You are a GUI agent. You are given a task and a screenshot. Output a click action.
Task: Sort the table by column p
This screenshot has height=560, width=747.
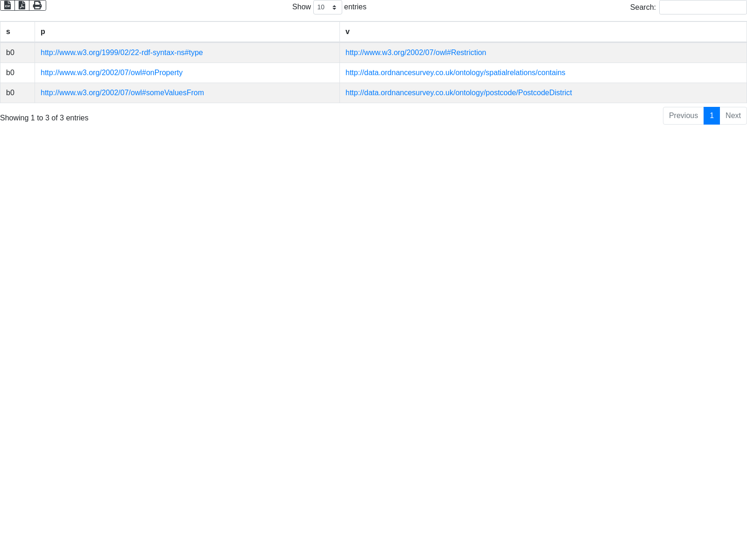pos(187,32)
